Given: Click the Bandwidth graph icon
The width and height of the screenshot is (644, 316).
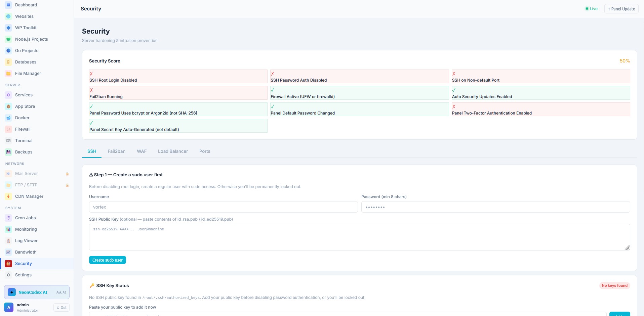Looking at the screenshot, I should click(x=8, y=252).
